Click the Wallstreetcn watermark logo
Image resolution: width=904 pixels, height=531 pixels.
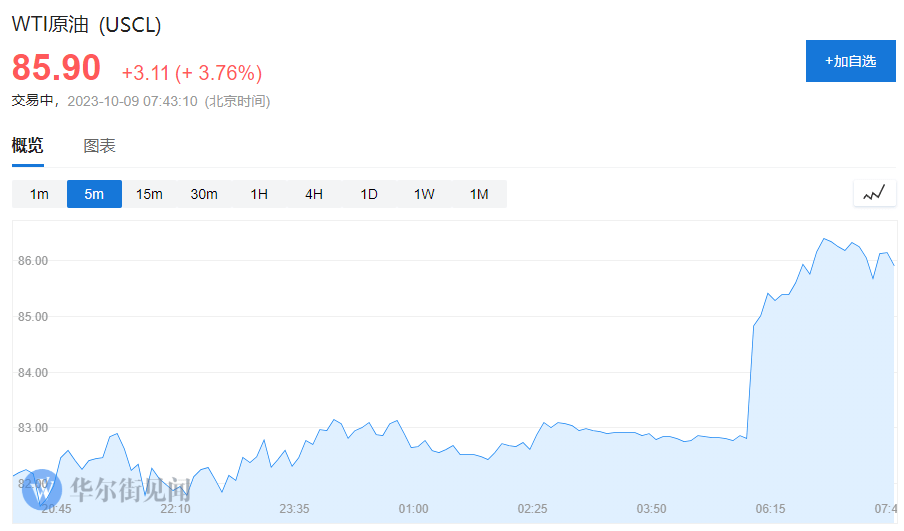click(x=110, y=490)
